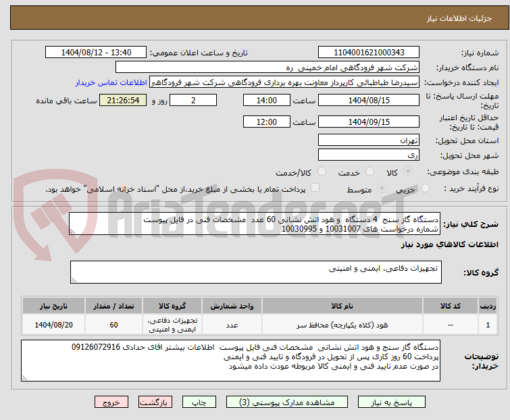This screenshot has width=510, height=420.
Task: Toggle the اسناد خزانه اسلامی payment checkbox
Action: coord(315,188)
